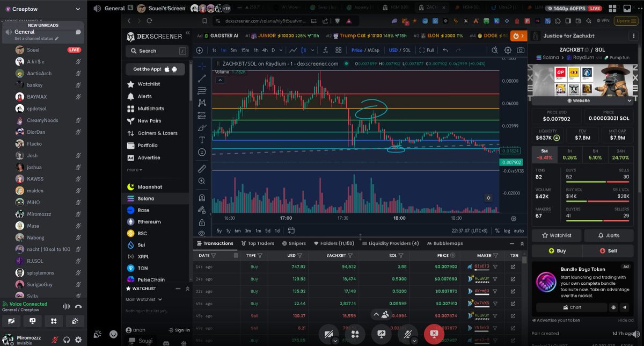Click the Get the App! button
The width and height of the screenshot is (644, 346).
155,69
